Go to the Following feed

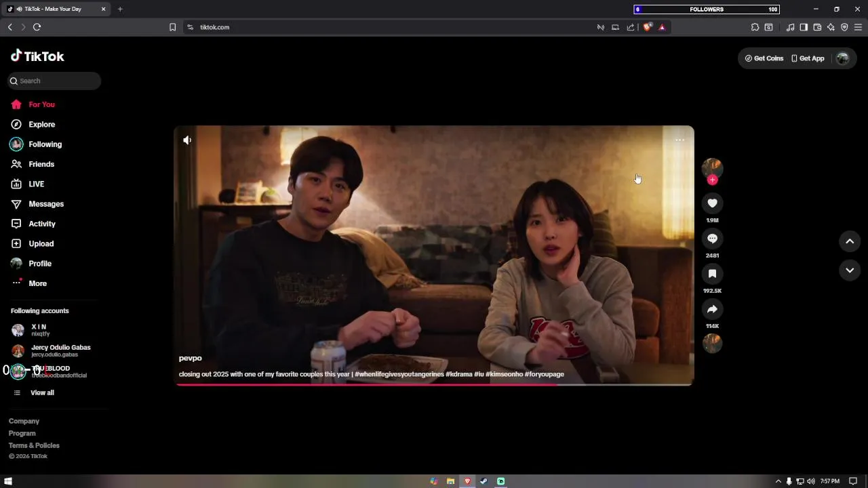point(36,144)
